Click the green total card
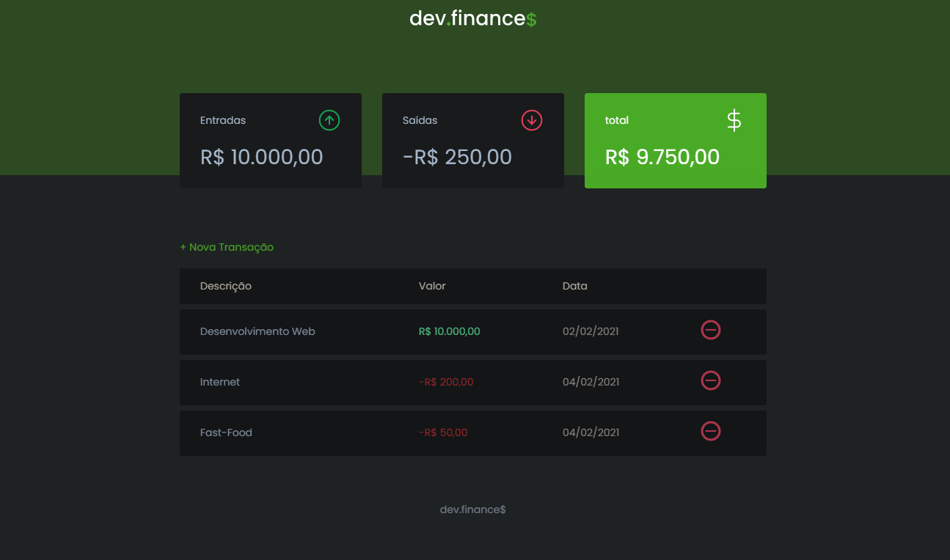Screen dimensions: 950x560 (x=675, y=140)
